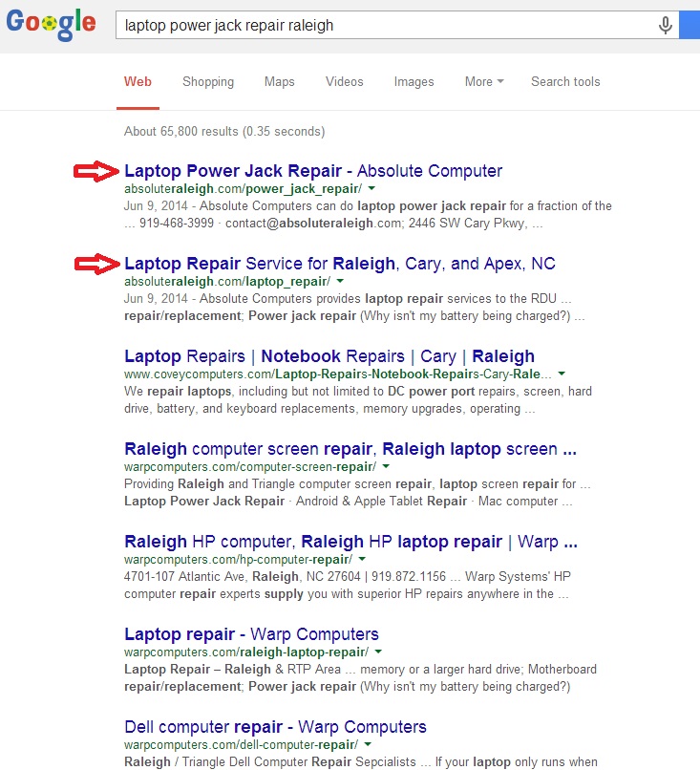Switch to the Videos tab
Image resolution: width=700 pixels, height=770 pixels.
pyautogui.click(x=345, y=82)
